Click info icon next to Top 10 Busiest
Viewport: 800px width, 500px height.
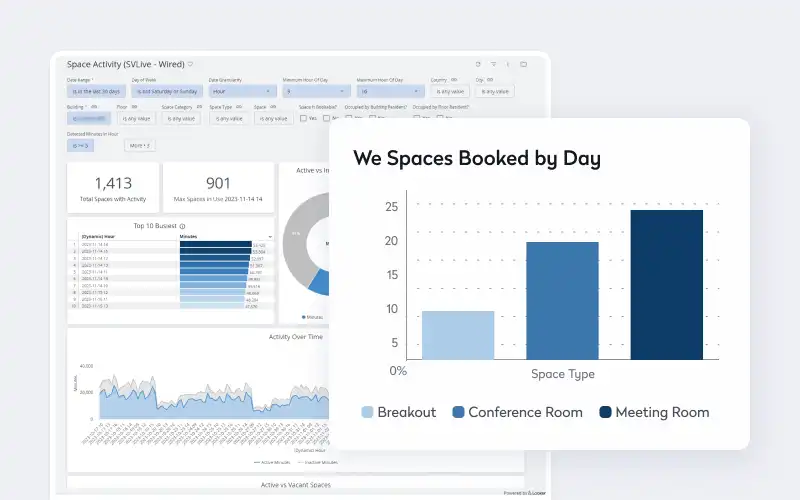pyautogui.click(x=181, y=226)
